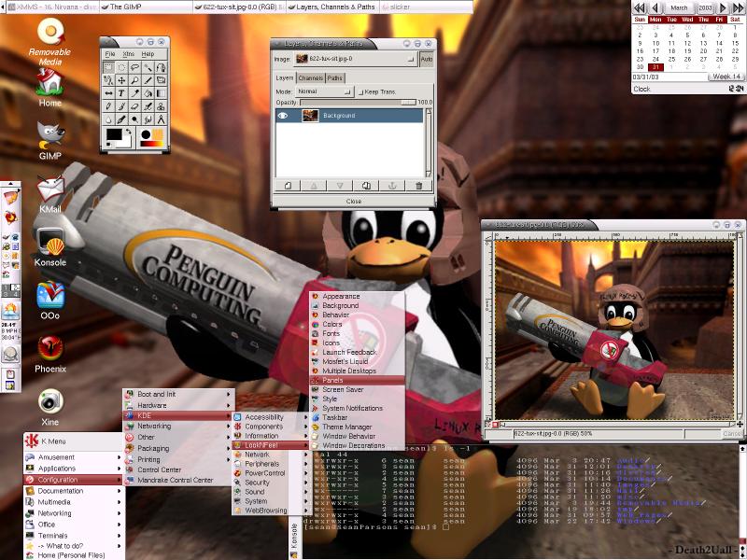The image size is (747, 560).
Task: Open the Image selector dropdown in Layers dialog
Action: click(x=355, y=59)
